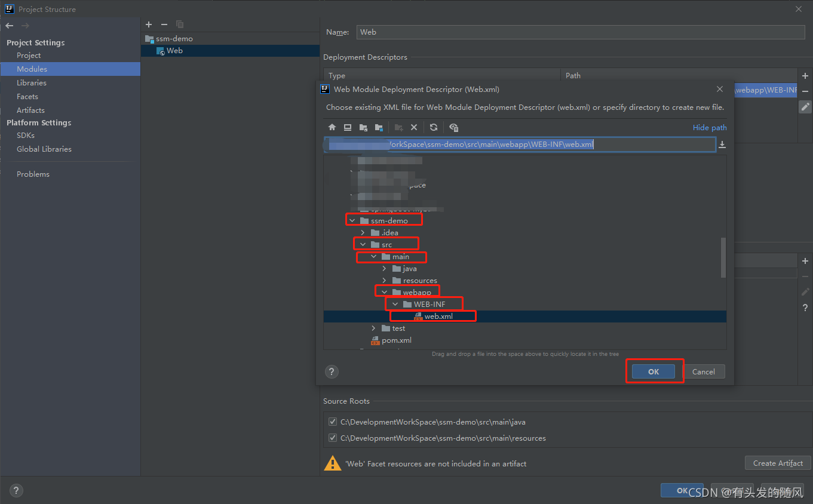The width and height of the screenshot is (813, 504).
Task: Collapse the main folder chevron
Action: pyautogui.click(x=374, y=257)
